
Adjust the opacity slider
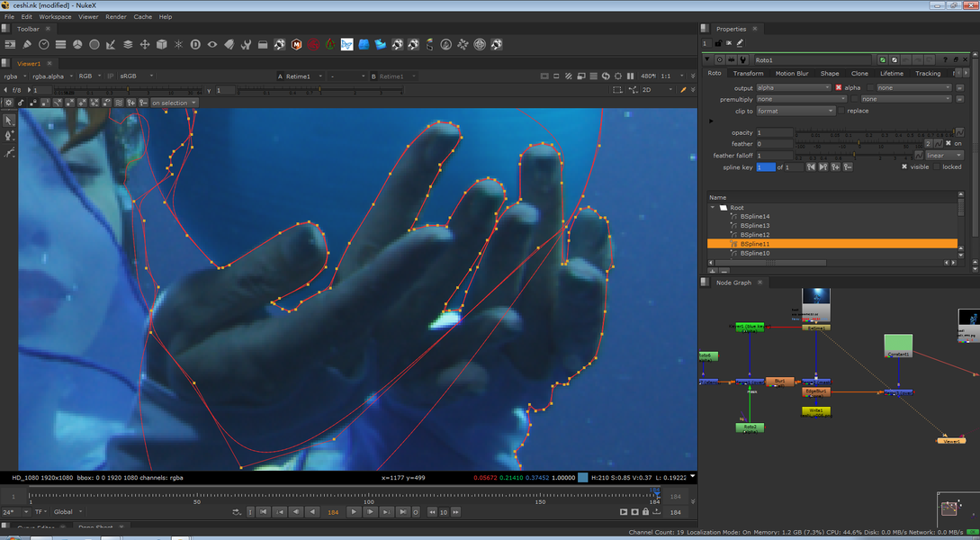tap(874, 132)
